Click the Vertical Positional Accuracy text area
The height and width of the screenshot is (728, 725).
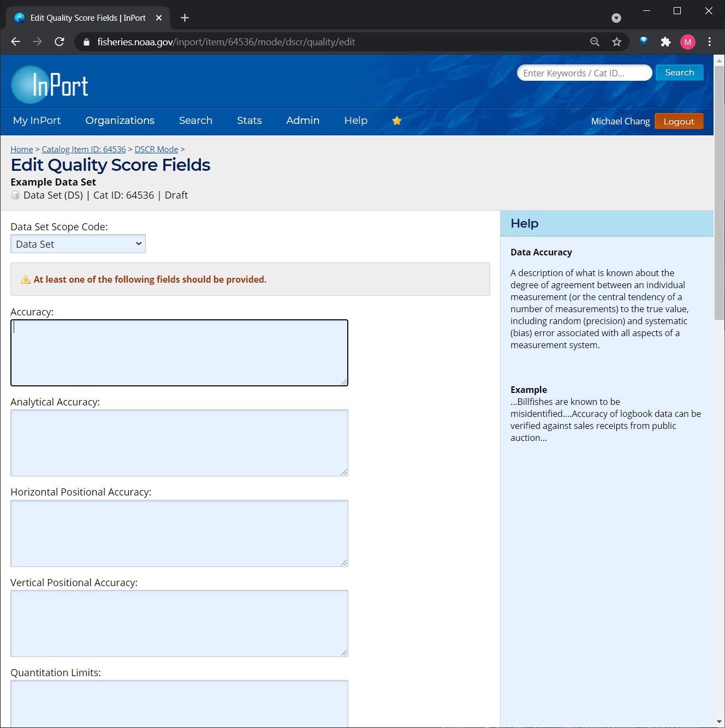coord(179,623)
